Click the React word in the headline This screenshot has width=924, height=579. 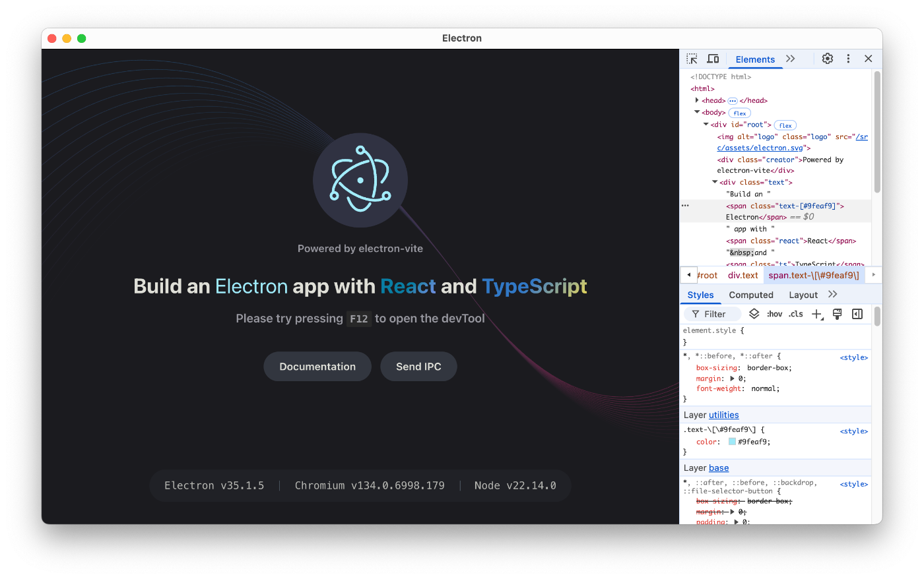coord(409,286)
